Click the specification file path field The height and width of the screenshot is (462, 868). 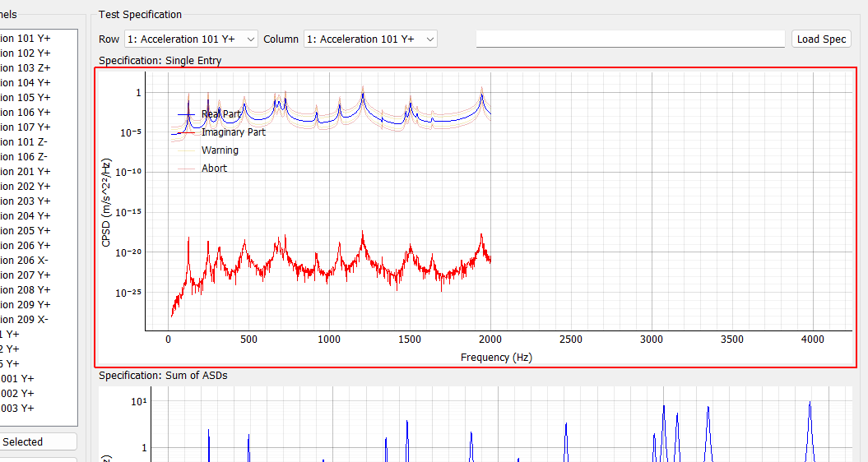(x=630, y=39)
